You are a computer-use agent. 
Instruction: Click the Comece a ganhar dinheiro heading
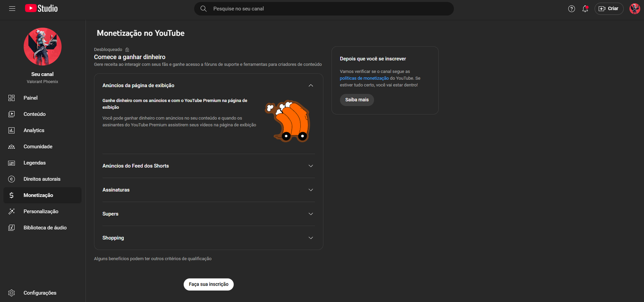point(130,57)
